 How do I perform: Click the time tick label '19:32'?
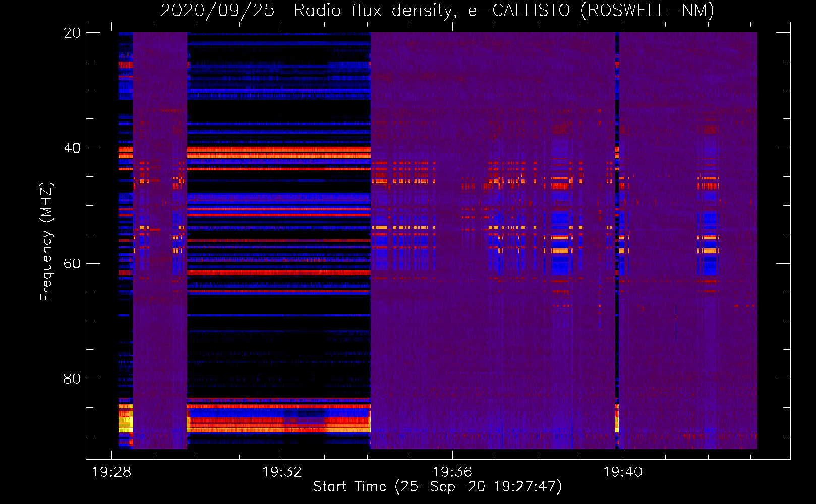(282, 472)
